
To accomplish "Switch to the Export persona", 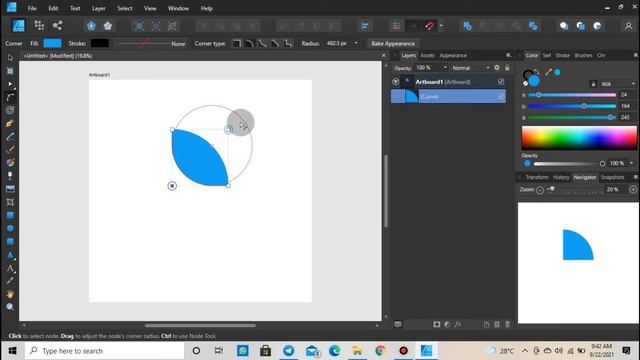I will click(58, 26).
